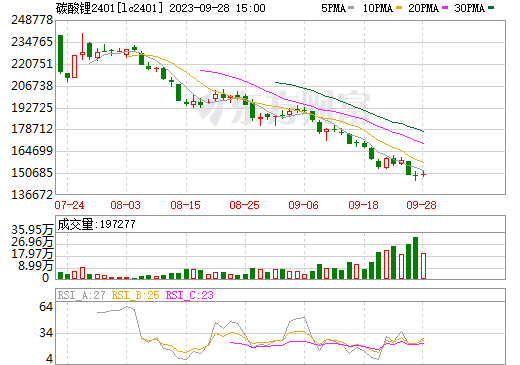This screenshot has width=520, height=365.
Task: Click the first large green candlestick
Action: [60, 53]
